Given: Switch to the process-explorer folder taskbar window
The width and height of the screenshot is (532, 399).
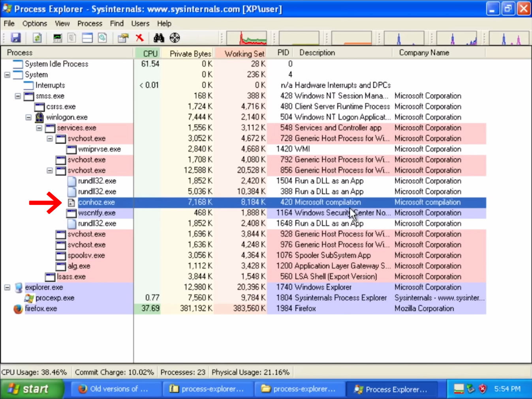Looking at the screenshot, I should coord(301,389).
